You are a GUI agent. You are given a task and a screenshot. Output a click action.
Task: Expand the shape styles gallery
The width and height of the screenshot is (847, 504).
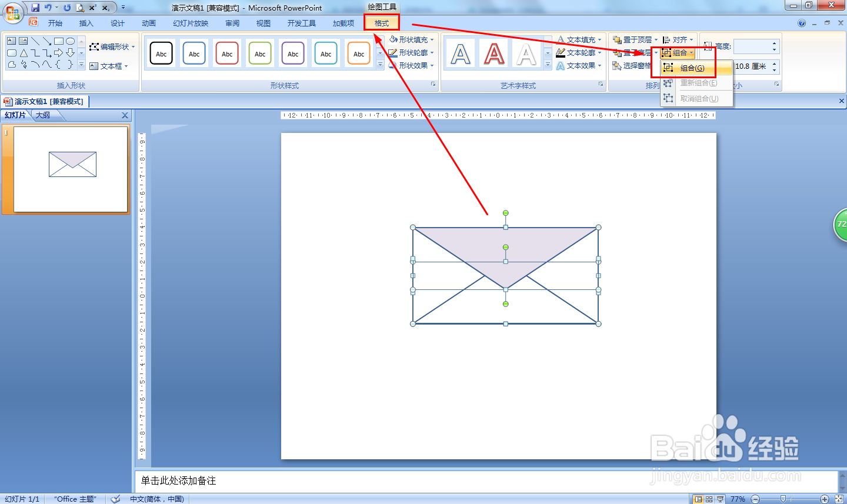pyautogui.click(x=380, y=65)
